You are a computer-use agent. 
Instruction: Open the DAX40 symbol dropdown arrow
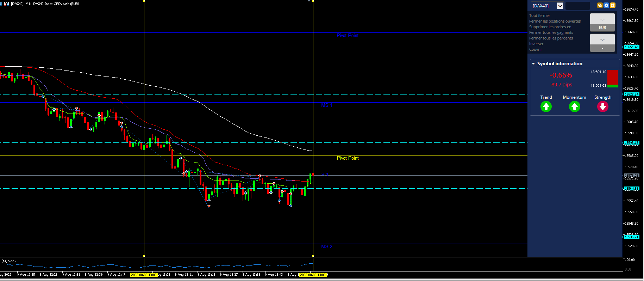(x=560, y=6)
